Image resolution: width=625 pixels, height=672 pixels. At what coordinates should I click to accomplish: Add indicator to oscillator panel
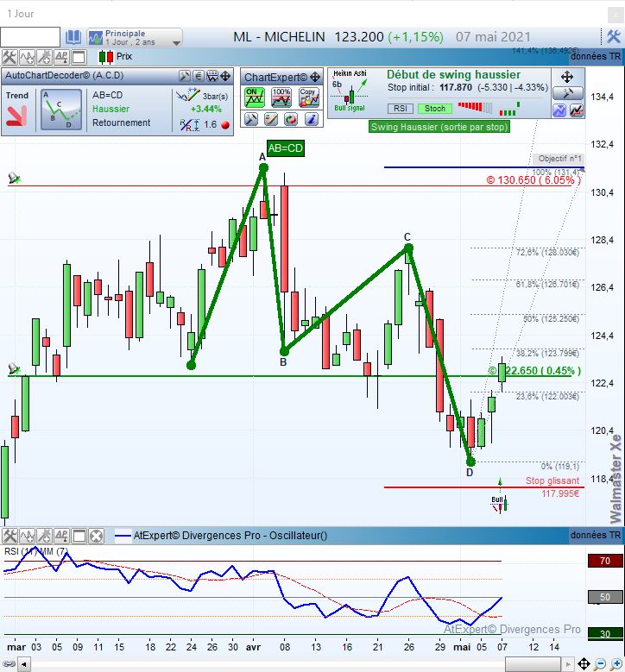(x=27, y=536)
